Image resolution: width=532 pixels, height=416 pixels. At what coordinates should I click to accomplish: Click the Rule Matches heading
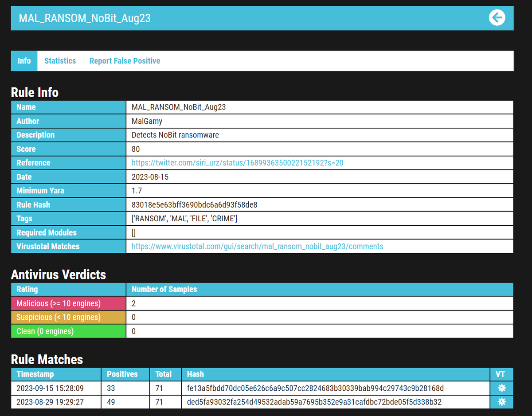click(x=47, y=359)
